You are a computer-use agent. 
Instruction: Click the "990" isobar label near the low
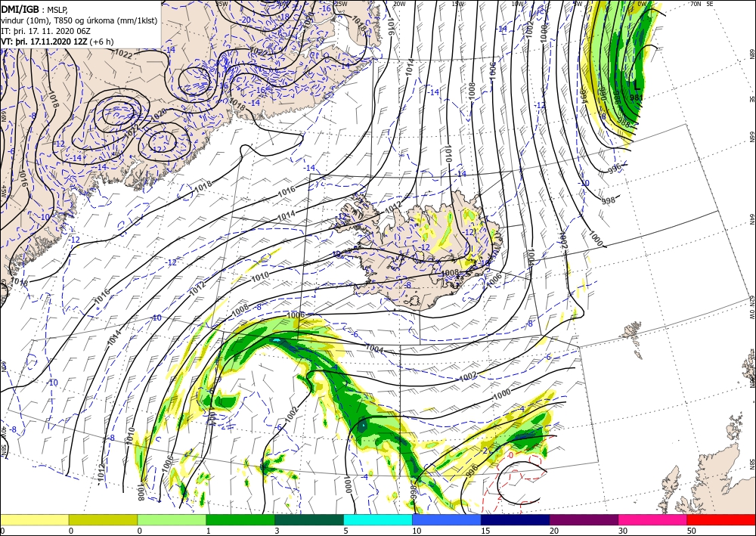point(603,94)
